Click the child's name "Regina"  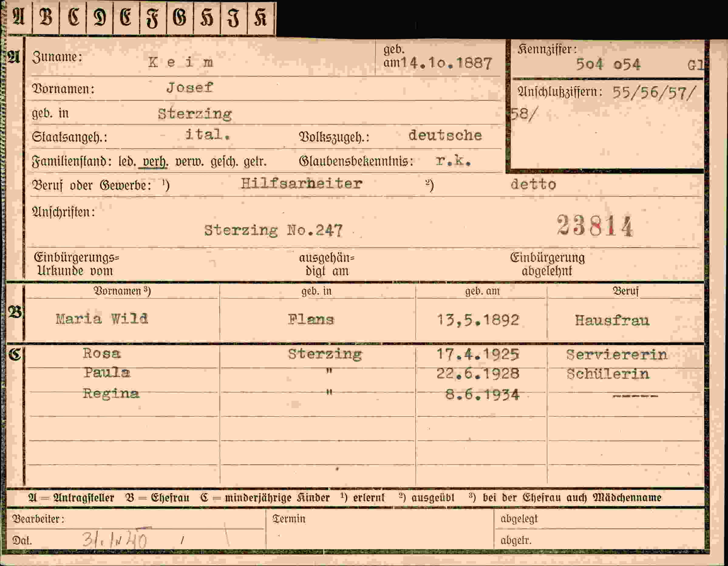click(111, 394)
